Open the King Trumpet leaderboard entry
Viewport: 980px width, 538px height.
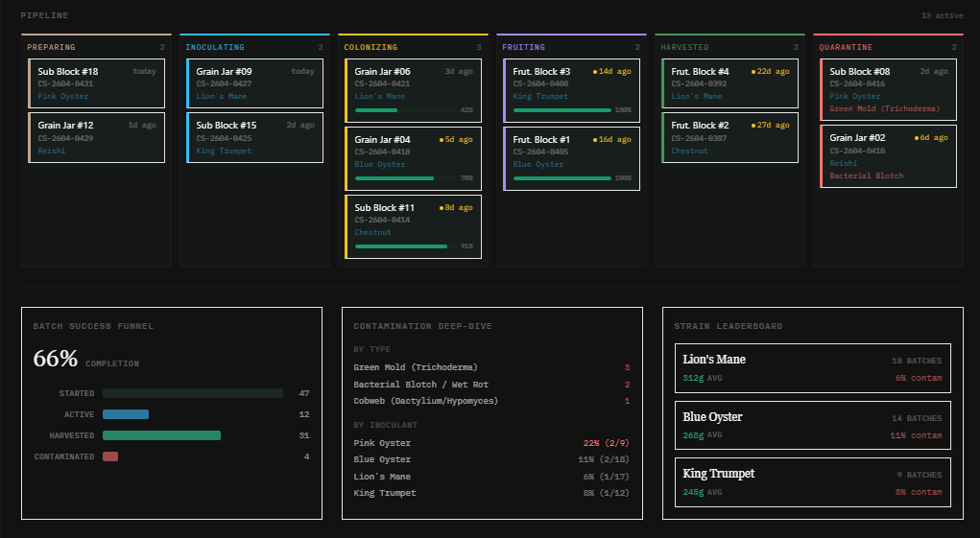pos(812,482)
